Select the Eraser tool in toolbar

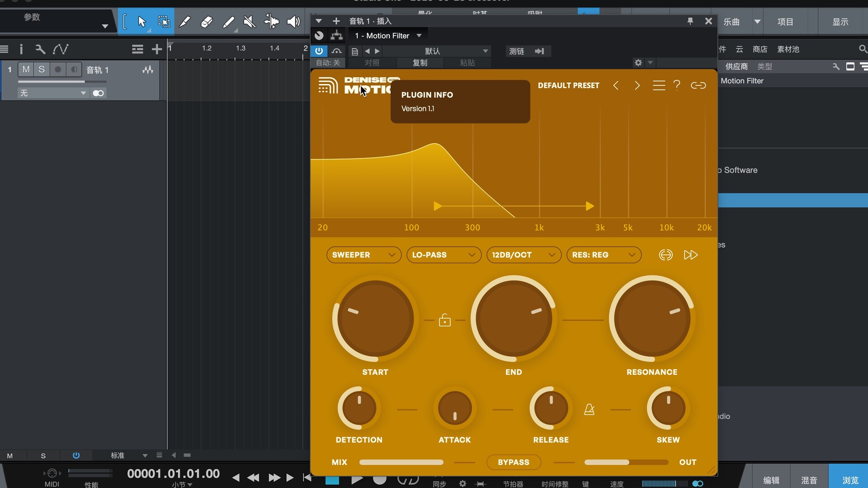[207, 22]
